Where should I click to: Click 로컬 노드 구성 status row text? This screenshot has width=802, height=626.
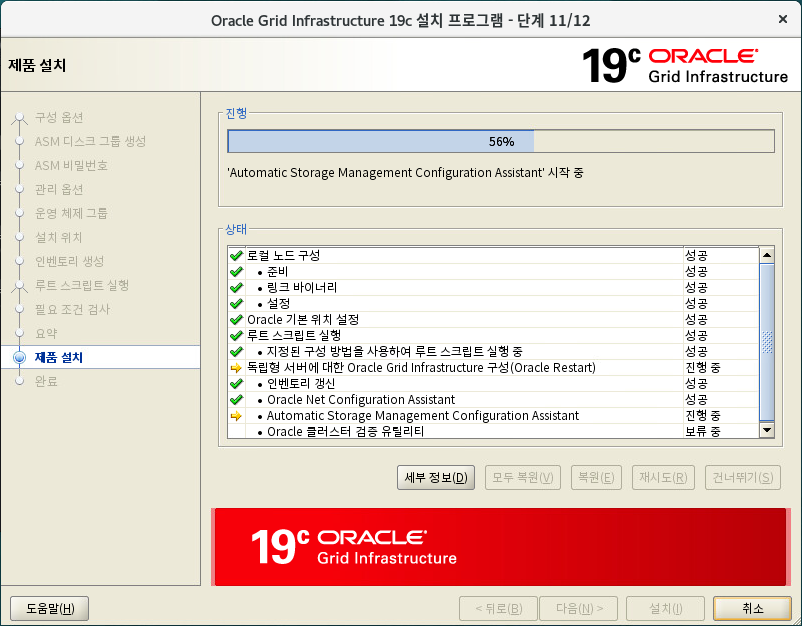[283, 255]
